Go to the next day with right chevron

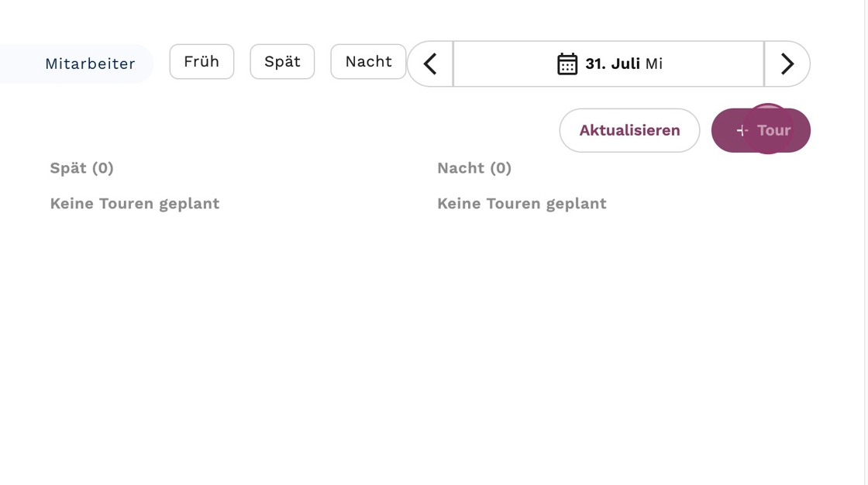[x=787, y=64]
